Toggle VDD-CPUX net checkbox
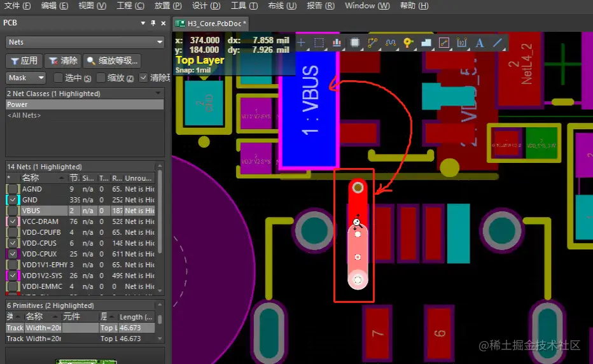The width and height of the screenshot is (593, 364). coord(13,254)
